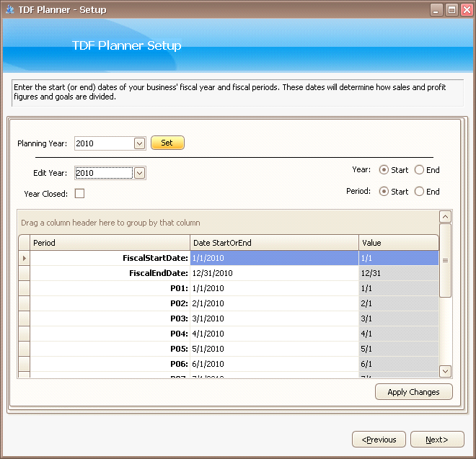Select the row header for P04
476x459 pixels.
(25, 334)
